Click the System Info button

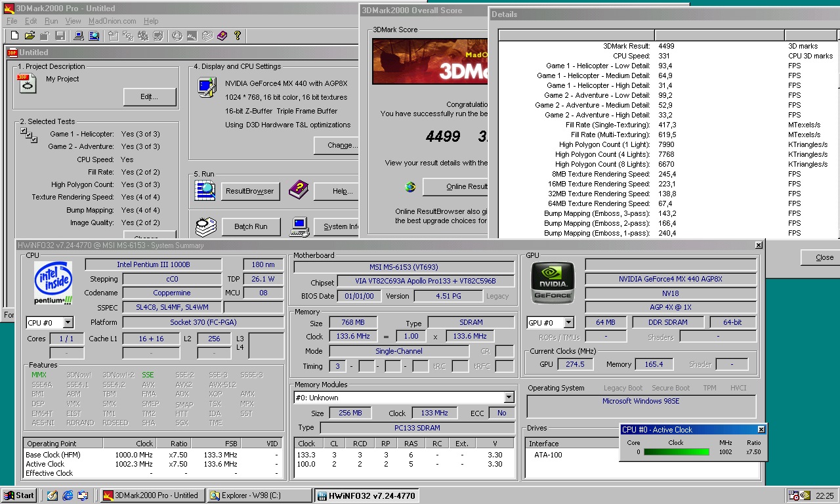[337, 226]
